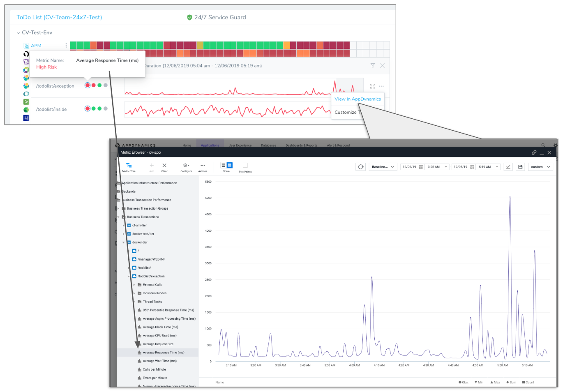Select Average Request Size metric
Image resolution: width=563 pixels, height=392 pixels.
coord(158,344)
